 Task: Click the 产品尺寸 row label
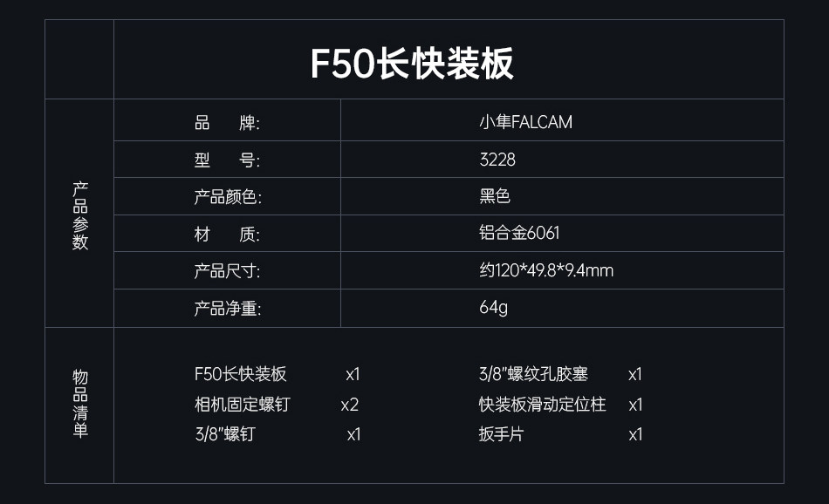click(x=226, y=271)
